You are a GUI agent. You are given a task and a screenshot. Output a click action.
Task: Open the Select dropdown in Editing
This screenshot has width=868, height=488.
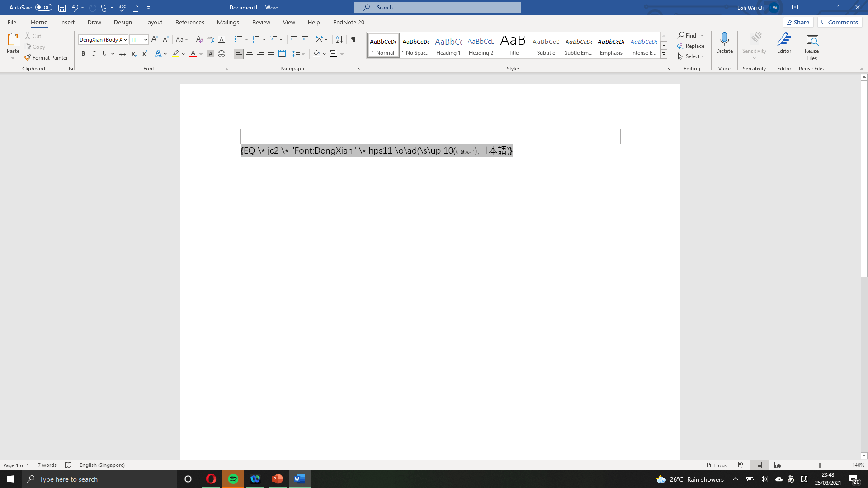[x=691, y=56]
